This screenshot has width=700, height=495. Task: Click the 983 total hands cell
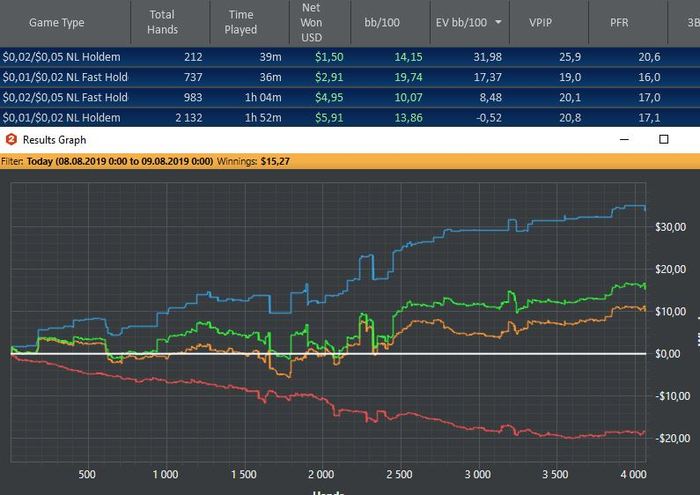193,97
